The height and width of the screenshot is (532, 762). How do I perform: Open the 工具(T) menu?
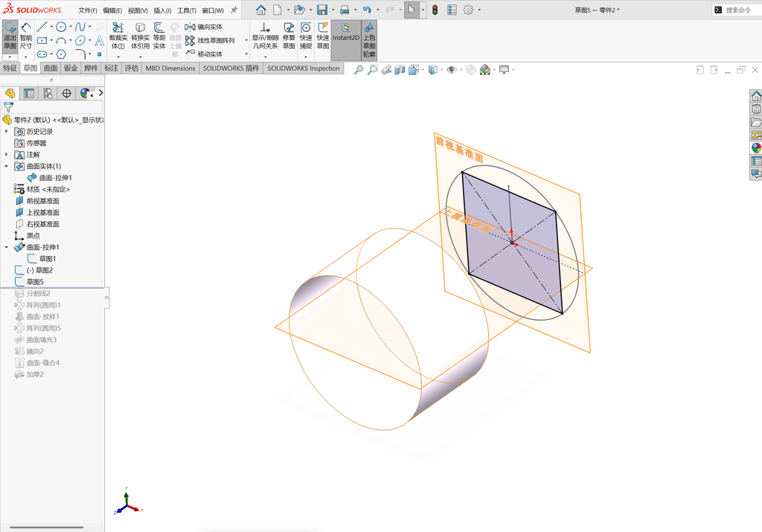pyautogui.click(x=187, y=10)
